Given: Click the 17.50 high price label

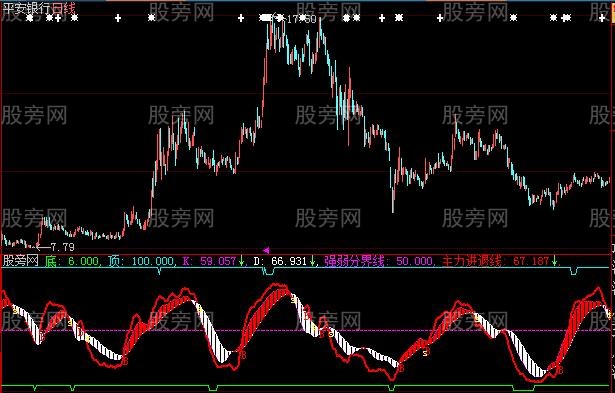Looking at the screenshot, I should click(301, 19).
